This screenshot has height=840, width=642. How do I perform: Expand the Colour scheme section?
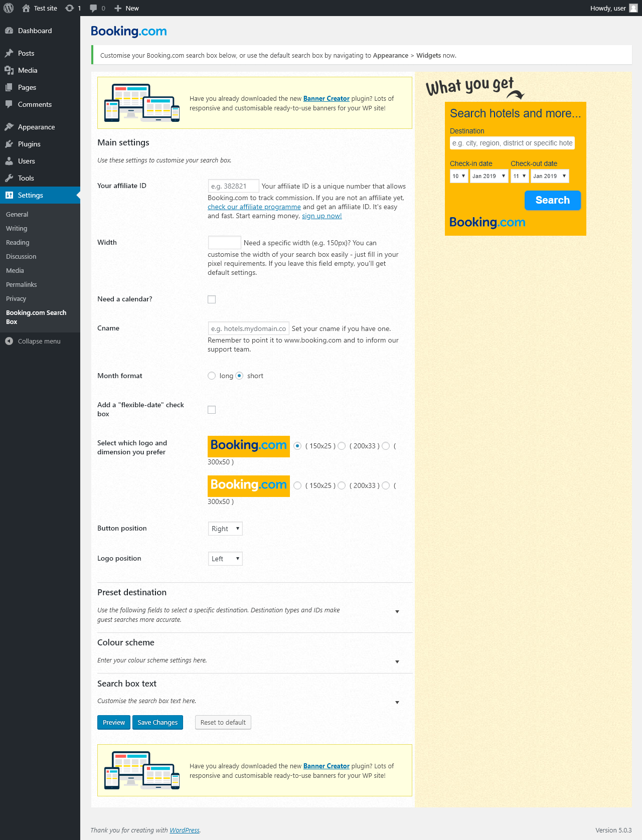coord(397,662)
